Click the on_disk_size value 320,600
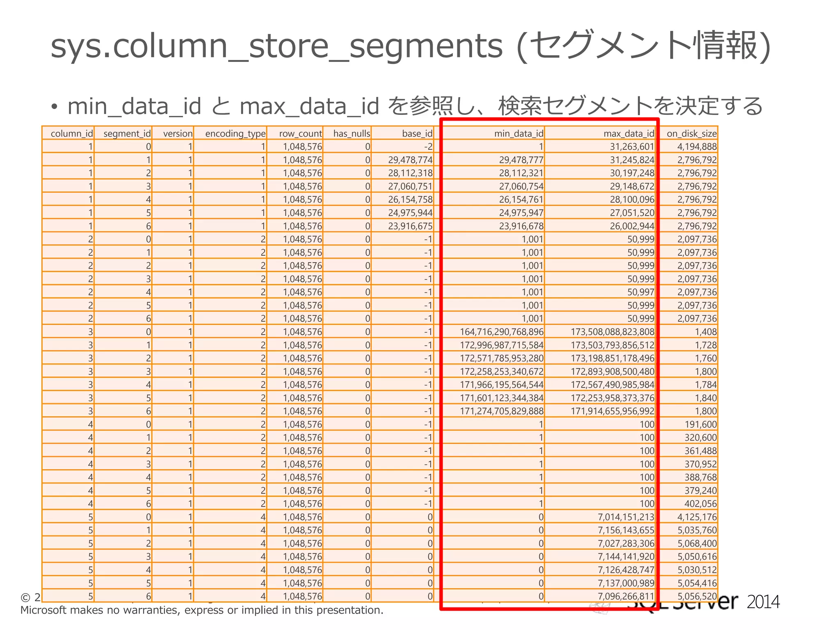 [701, 438]
